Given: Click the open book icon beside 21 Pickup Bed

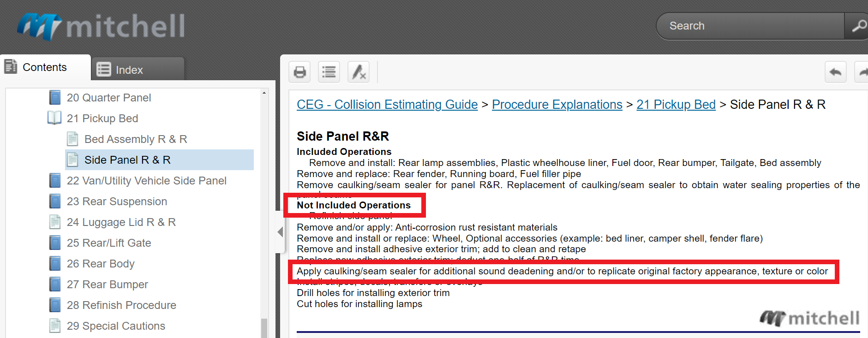Looking at the screenshot, I should 54,118.
